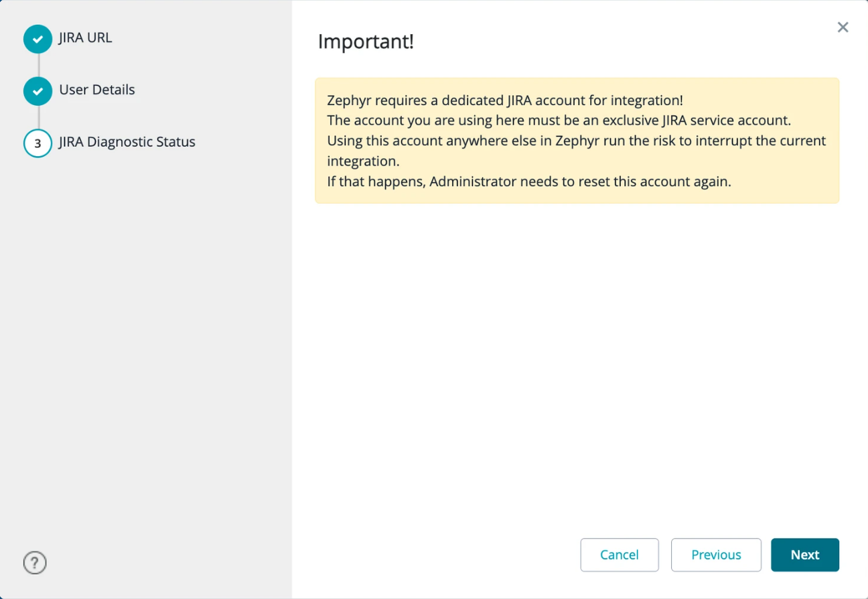Click empty yellow area right of "integration."
Viewport: 868px width, 599px height.
pyautogui.click(x=603, y=161)
